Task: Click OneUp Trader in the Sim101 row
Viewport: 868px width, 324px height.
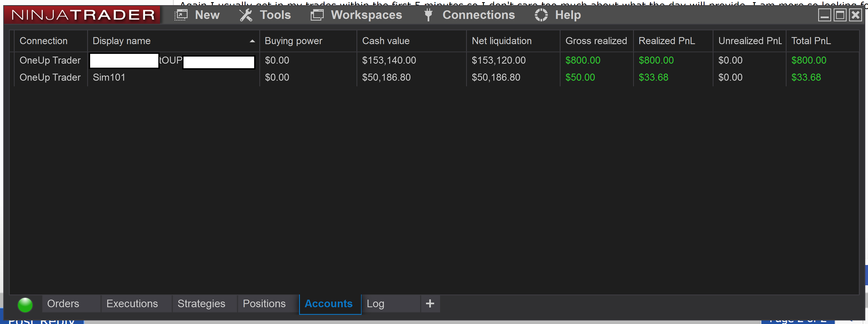Action: click(50, 77)
